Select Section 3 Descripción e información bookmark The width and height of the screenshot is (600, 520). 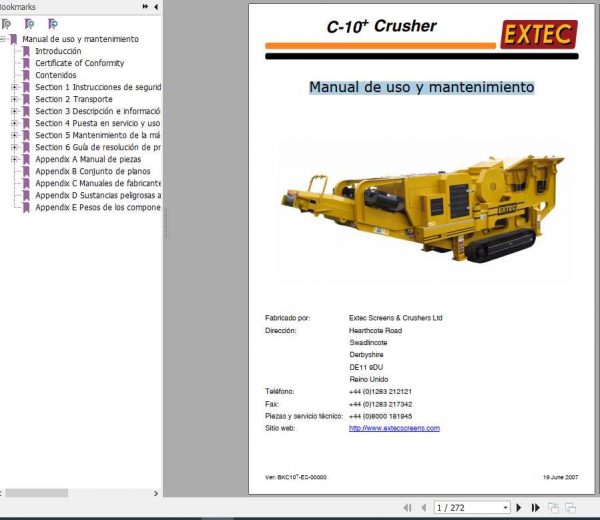[x=98, y=111]
